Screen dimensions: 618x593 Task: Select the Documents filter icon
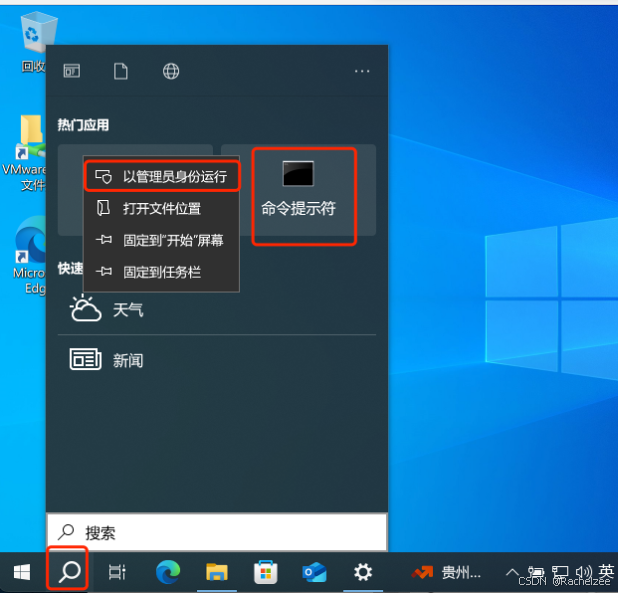(x=121, y=71)
